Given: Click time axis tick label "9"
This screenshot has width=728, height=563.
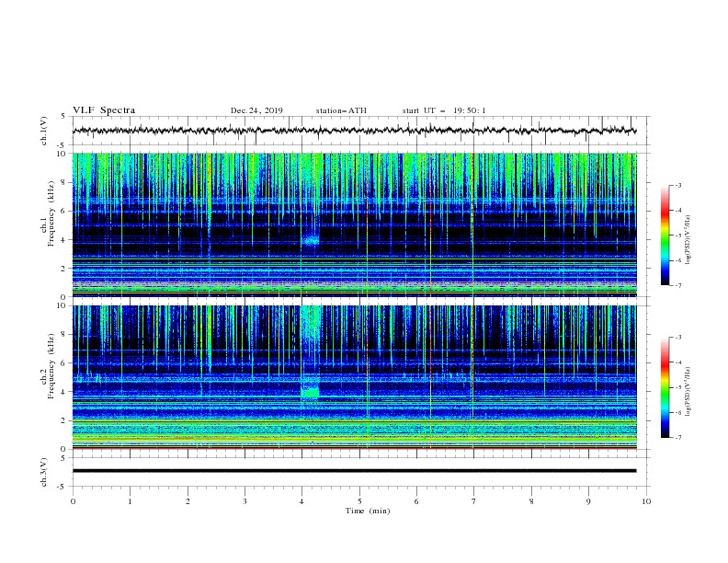Looking at the screenshot, I should [588, 501].
